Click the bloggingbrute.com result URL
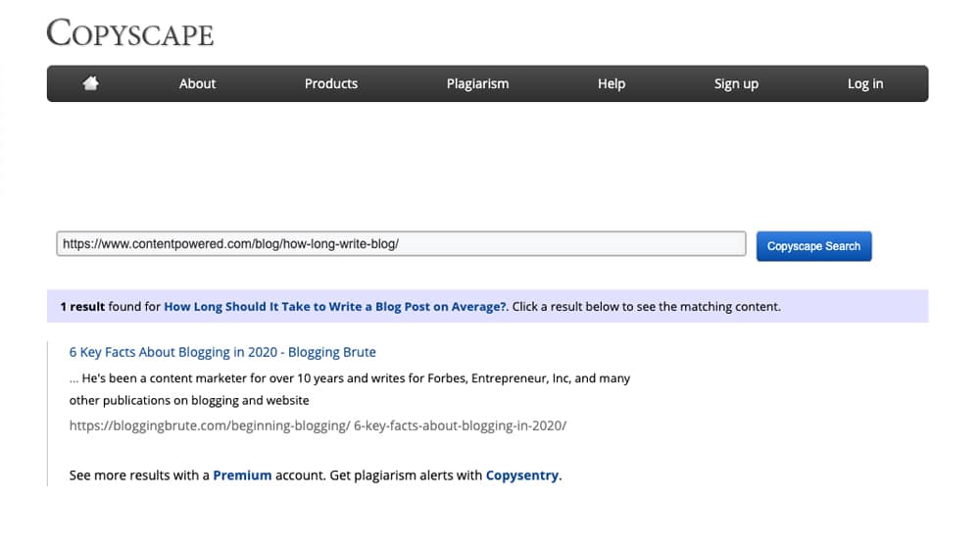The image size is (980, 549). coord(318,425)
